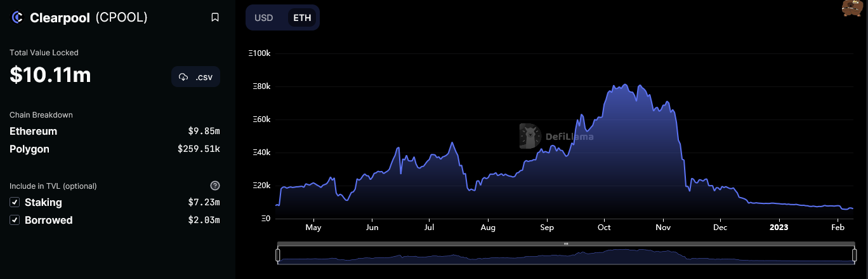
Task: Uncheck the Staking checkbox
Action: coord(15,202)
